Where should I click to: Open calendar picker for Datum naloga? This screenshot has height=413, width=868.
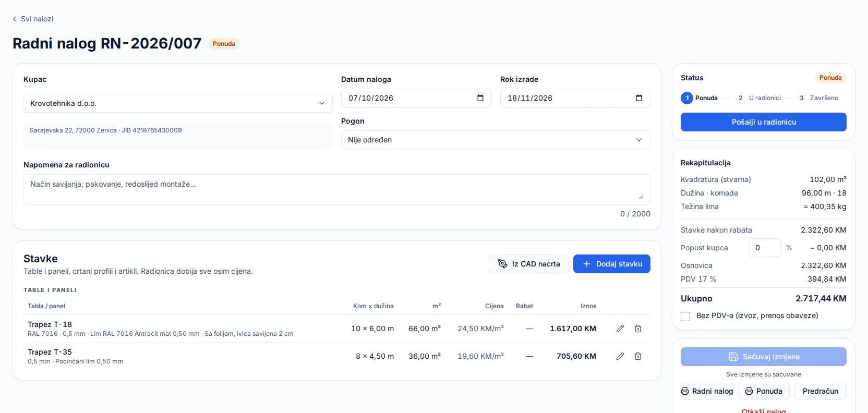point(480,98)
